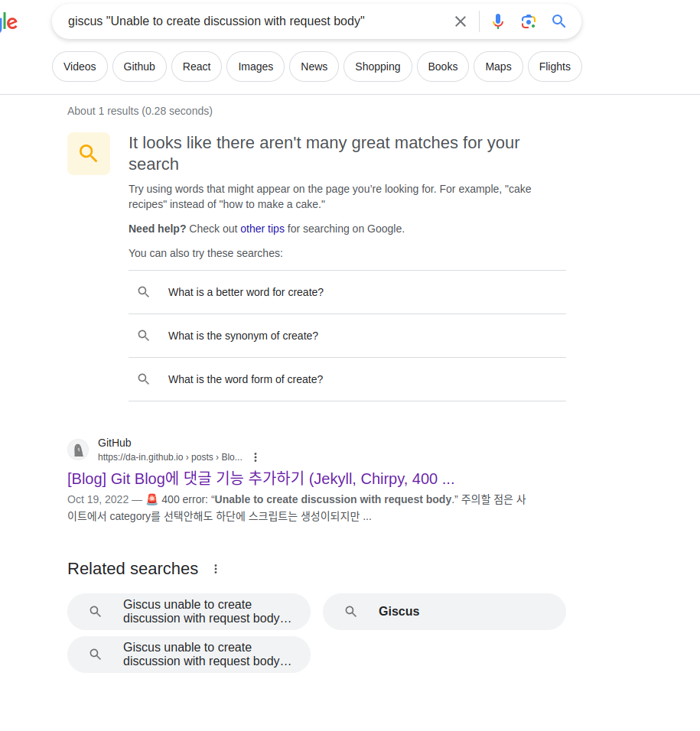Screen dimensions: 700x731
Task: Click the Google logo
Action: (x=8, y=22)
